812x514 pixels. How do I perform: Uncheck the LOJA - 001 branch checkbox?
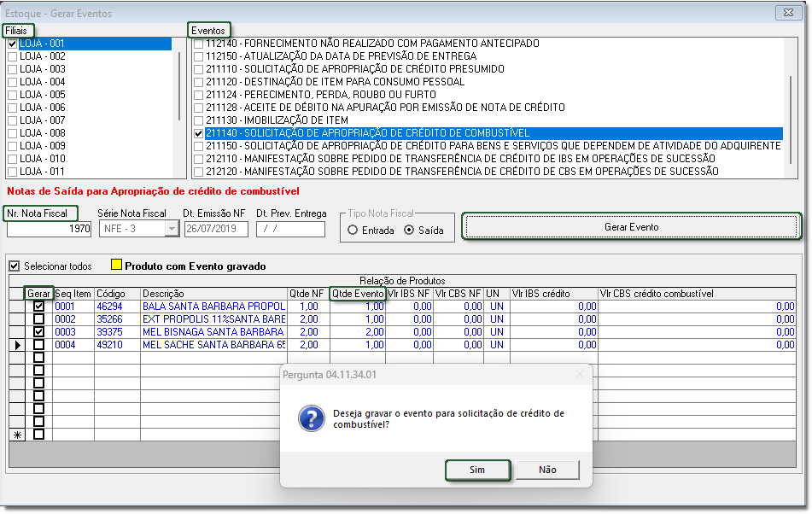[12, 44]
